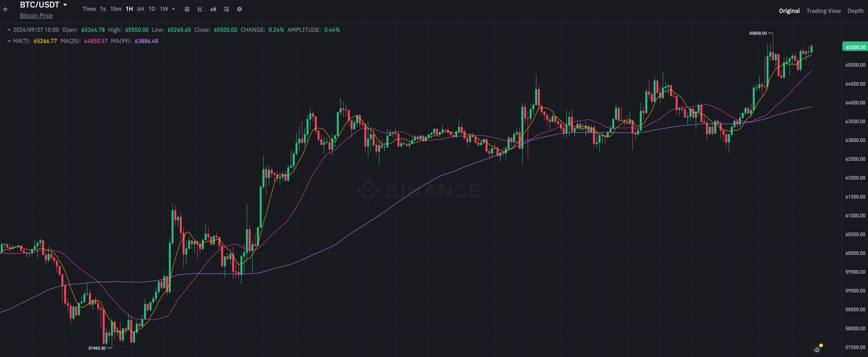The width and height of the screenshot is (868, 357).
Task: Collapse the MA indicator legend chevron
Action: (9, 41)
